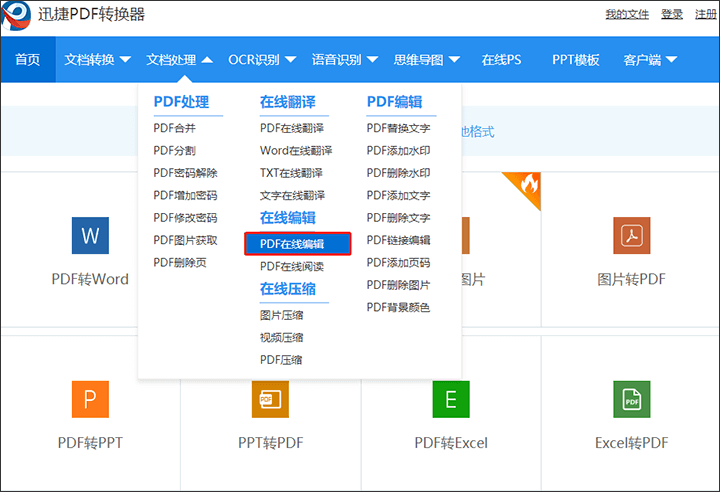Viewport: 720px width, 492px height.
Task: Click the PDF转PPT label
Action: coord(90,443)
